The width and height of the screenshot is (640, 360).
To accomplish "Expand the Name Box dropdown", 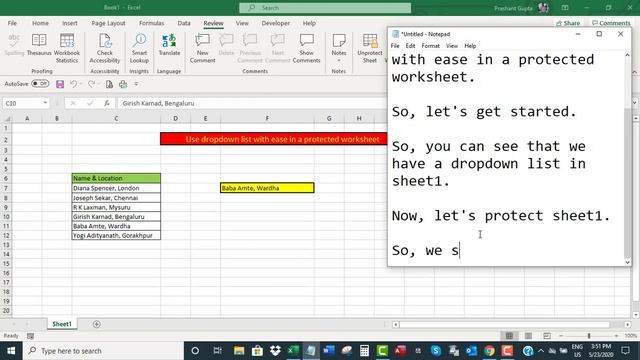I will pos(45,103).
